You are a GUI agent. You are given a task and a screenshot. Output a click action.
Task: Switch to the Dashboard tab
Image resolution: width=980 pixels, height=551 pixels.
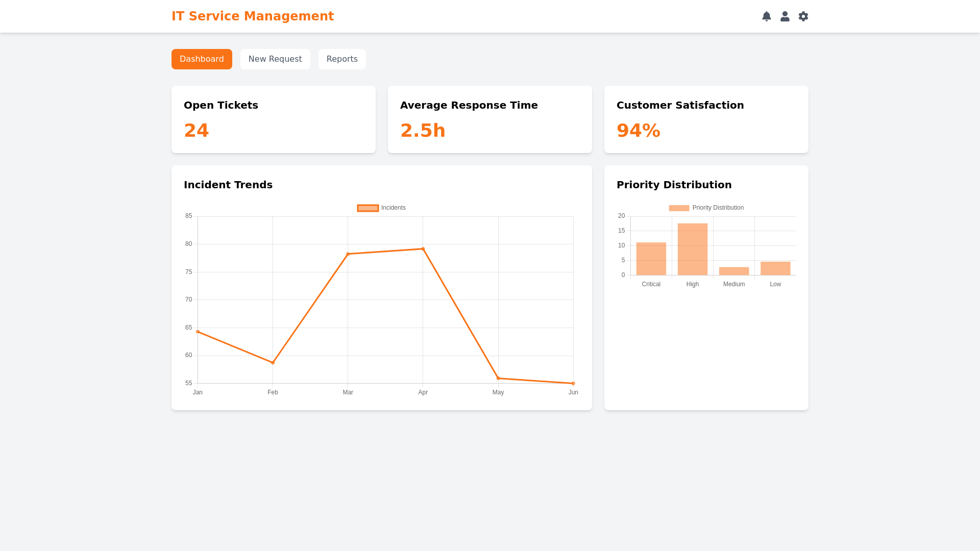pyautogui.click(x=202, y=59)
